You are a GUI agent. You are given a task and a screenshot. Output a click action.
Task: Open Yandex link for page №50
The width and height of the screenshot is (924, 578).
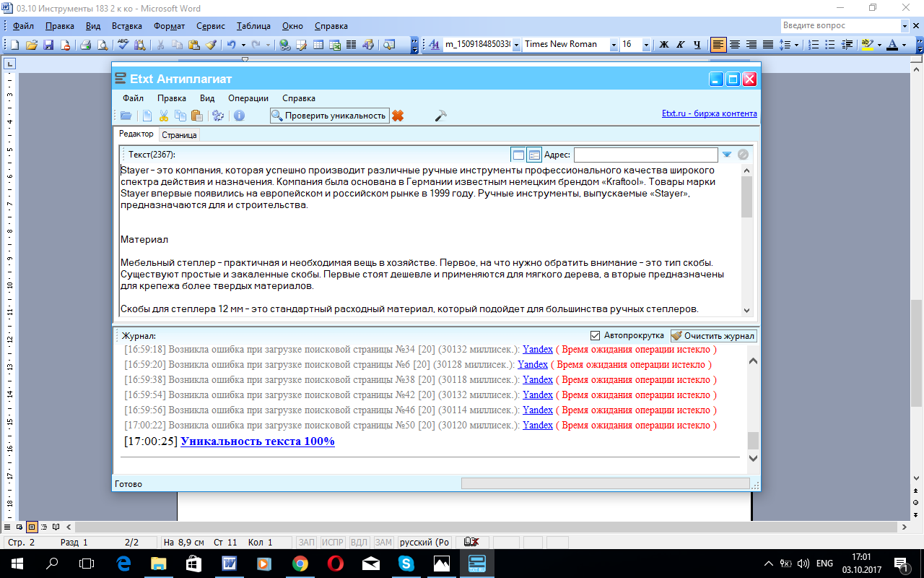pyautogui.click(x=538, y=426)
